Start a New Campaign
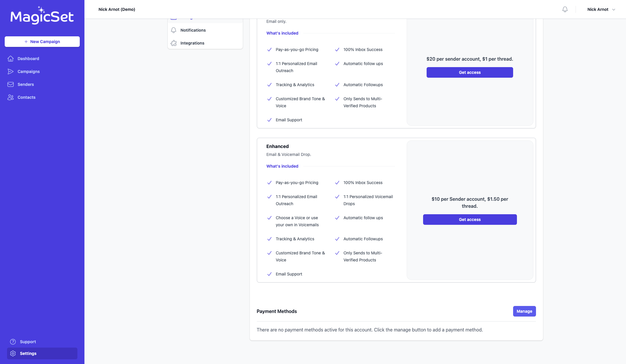Image resolution: width=626 pixels, height=364 pixels. point(42,42)
